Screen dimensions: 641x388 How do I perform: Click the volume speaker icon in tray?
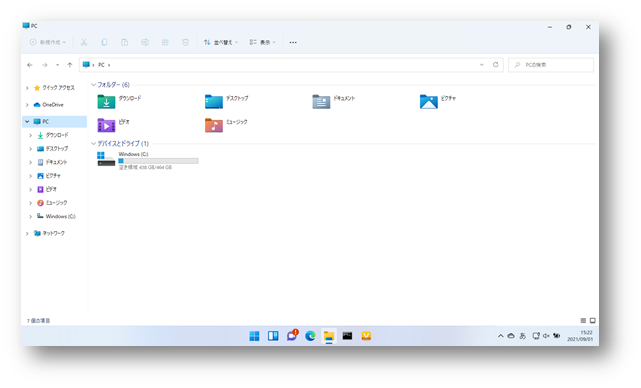546,336
